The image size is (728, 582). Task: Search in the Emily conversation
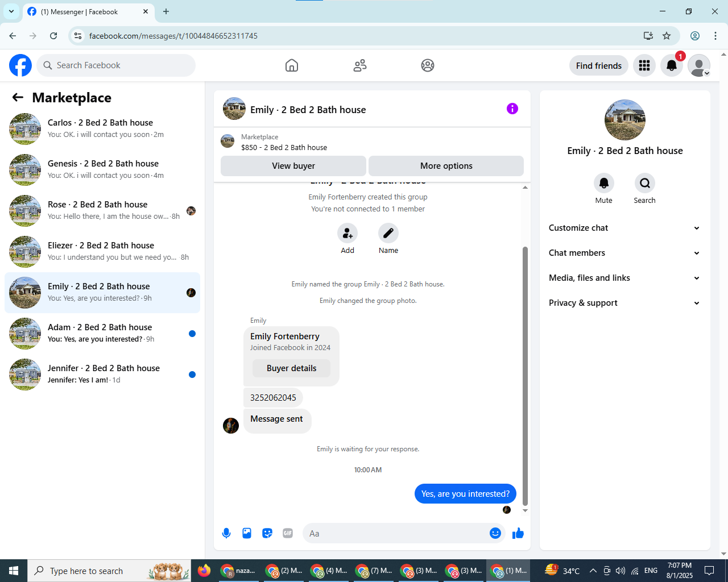coord(645,183)
